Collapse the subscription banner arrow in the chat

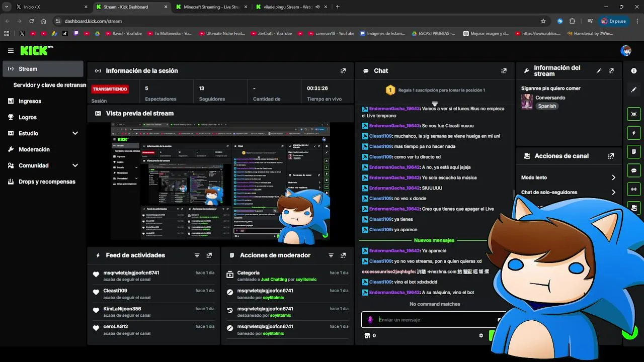coord(435,103)
